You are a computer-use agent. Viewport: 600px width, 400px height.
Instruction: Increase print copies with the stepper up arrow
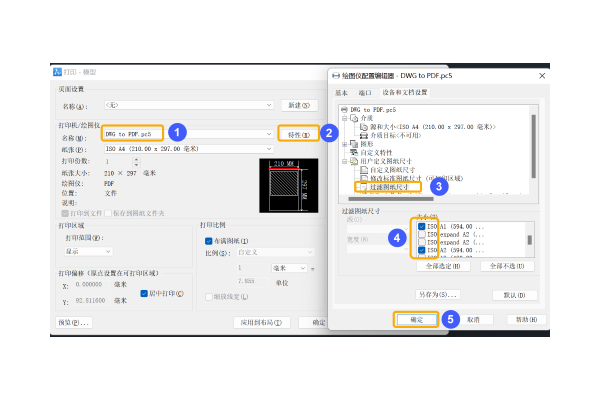point(137,160)
